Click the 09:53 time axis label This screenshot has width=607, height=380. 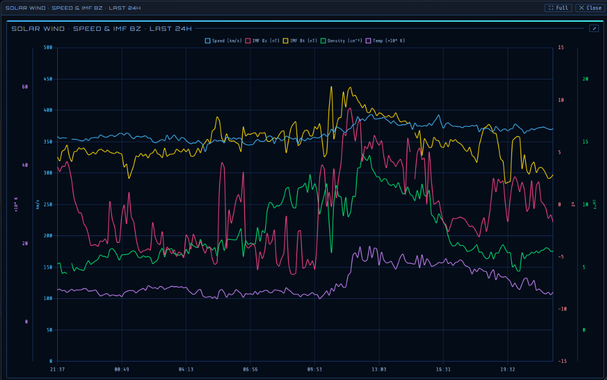pos(314,370)
